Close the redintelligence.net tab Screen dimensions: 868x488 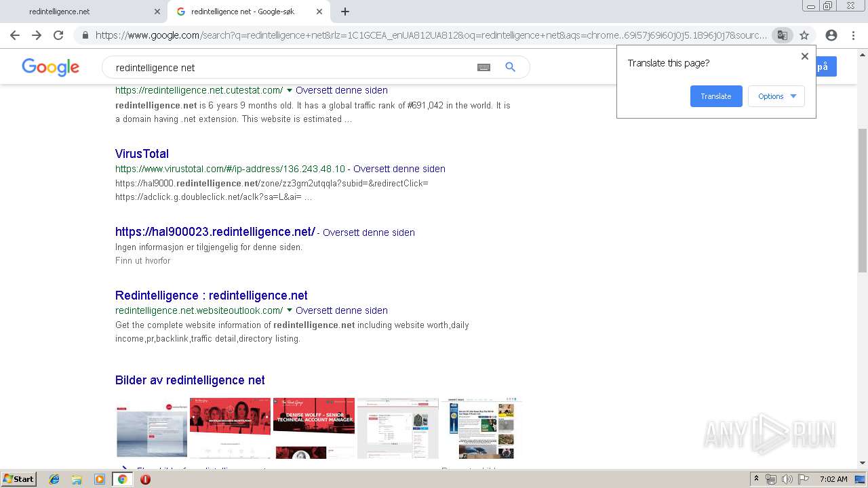coord(157,12)
